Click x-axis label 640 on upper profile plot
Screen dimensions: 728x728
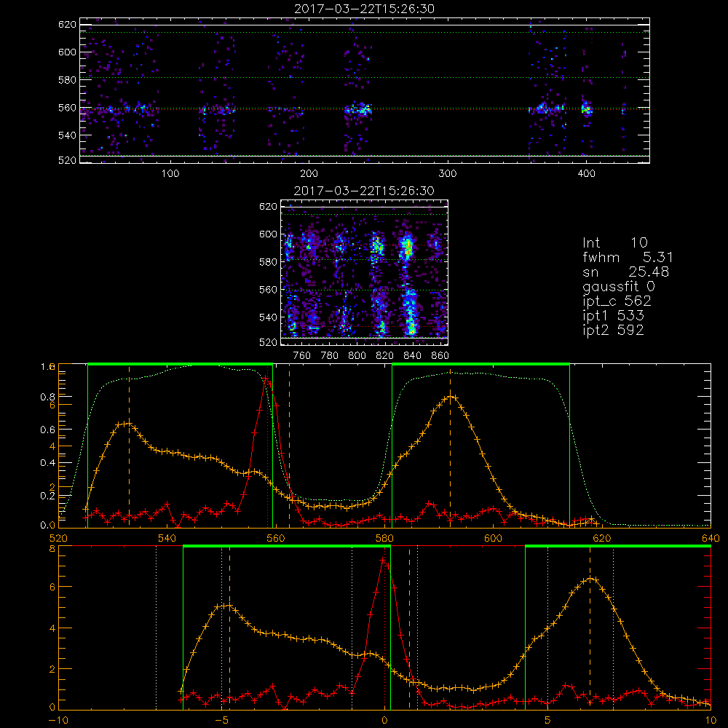[711, 539]
